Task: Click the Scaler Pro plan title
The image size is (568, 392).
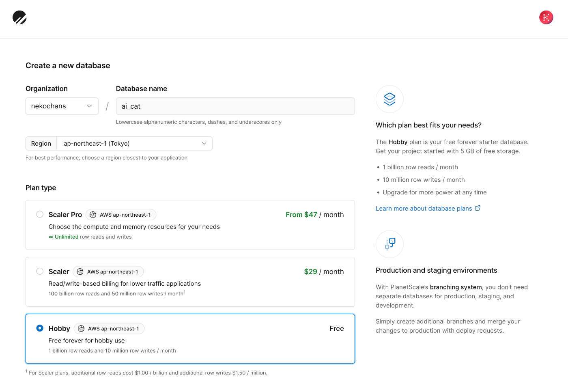Action: 65,215
